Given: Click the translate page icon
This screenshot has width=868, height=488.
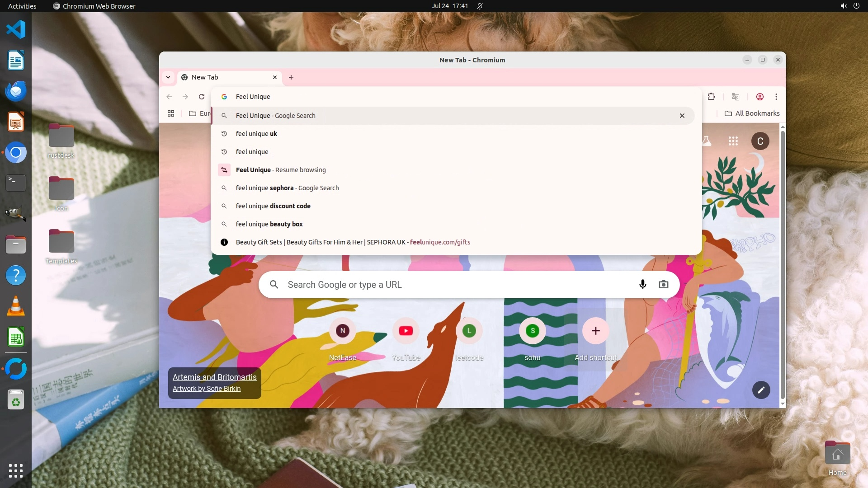Looking at the screenshot, I should point(736,97).
